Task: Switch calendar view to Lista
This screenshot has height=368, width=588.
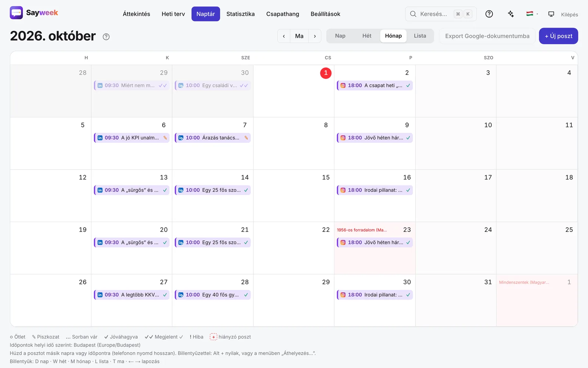Action: [420, 36]
